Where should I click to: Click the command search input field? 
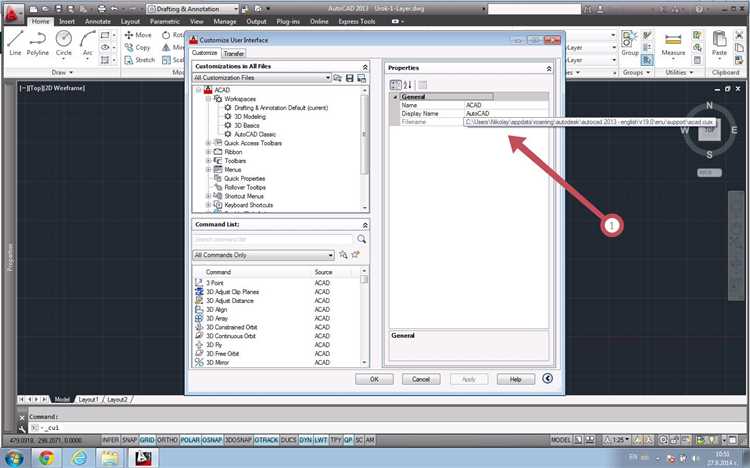tap(273, 239)
